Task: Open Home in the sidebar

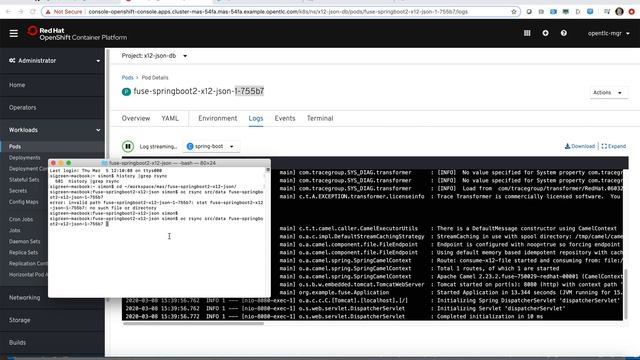Action: pyautogui.click(x=17, y=85)
